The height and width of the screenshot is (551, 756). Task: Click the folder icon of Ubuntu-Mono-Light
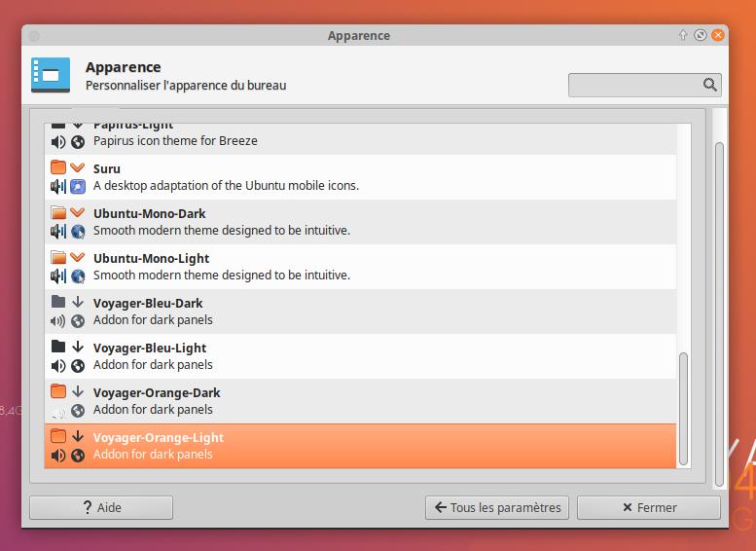point(58,257)
